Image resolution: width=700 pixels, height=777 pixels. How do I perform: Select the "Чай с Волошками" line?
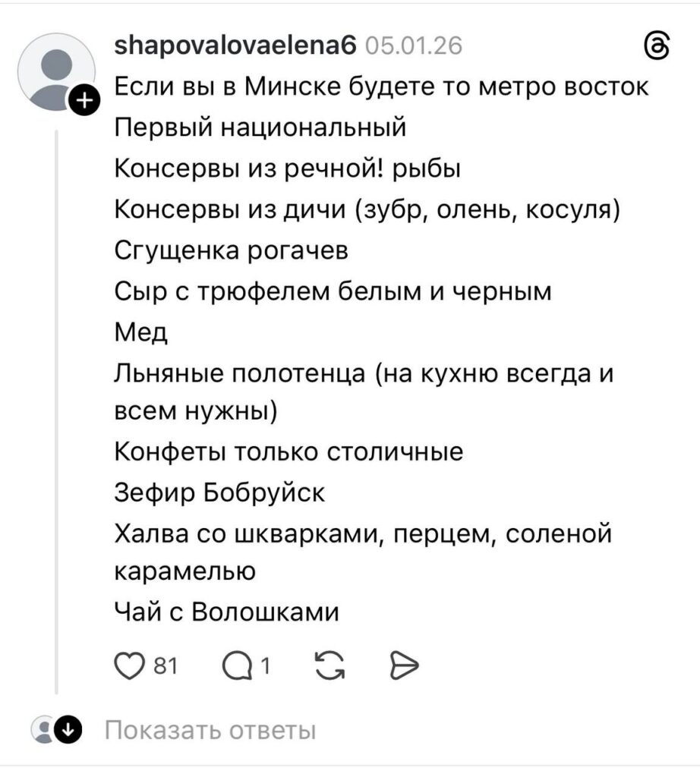tap(226, 612)
